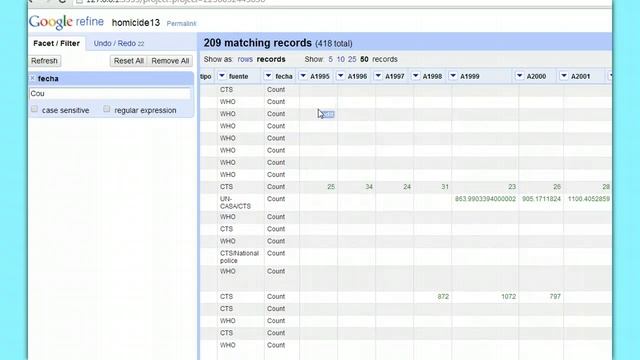Image resolution: width=640 pixels, height=360 pixels.
Task: Enable the case sensitive checkbox
Action: (34, 109)
